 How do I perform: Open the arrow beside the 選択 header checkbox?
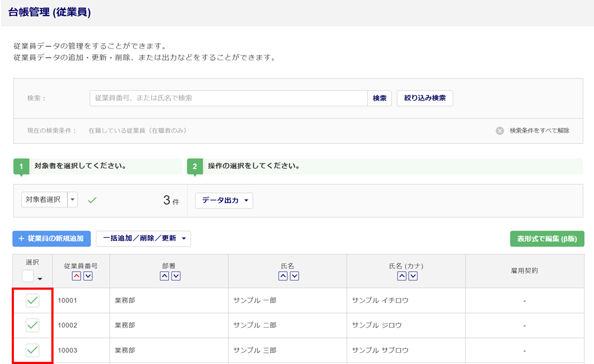coord(40,279)
